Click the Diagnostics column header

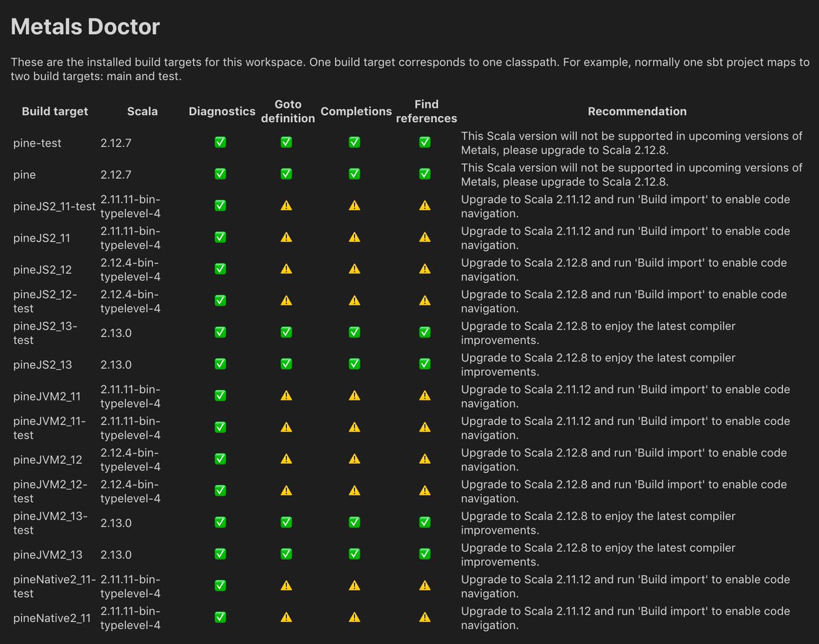(222, 111)
